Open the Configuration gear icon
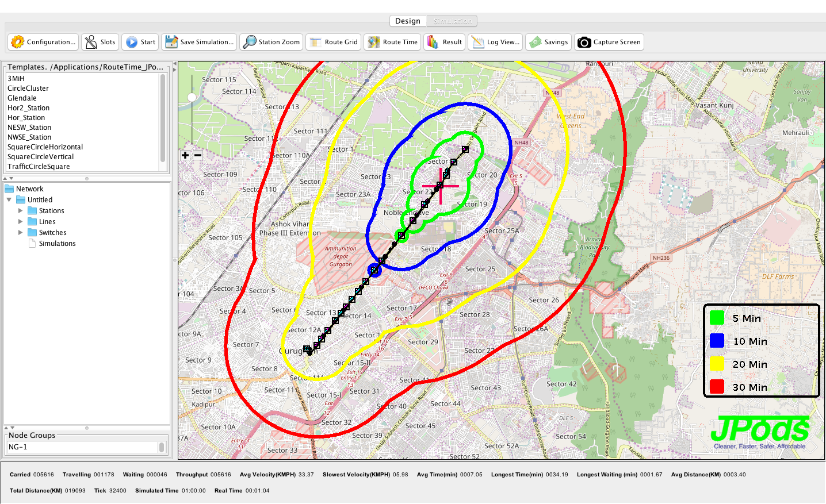This screenshot has width=826, height=504. point(18,42)
